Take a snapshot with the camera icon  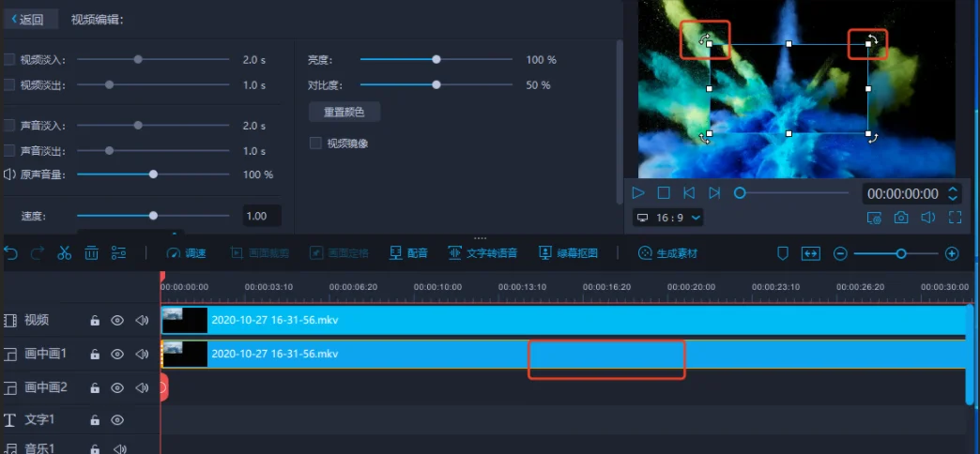pos(900,218)
